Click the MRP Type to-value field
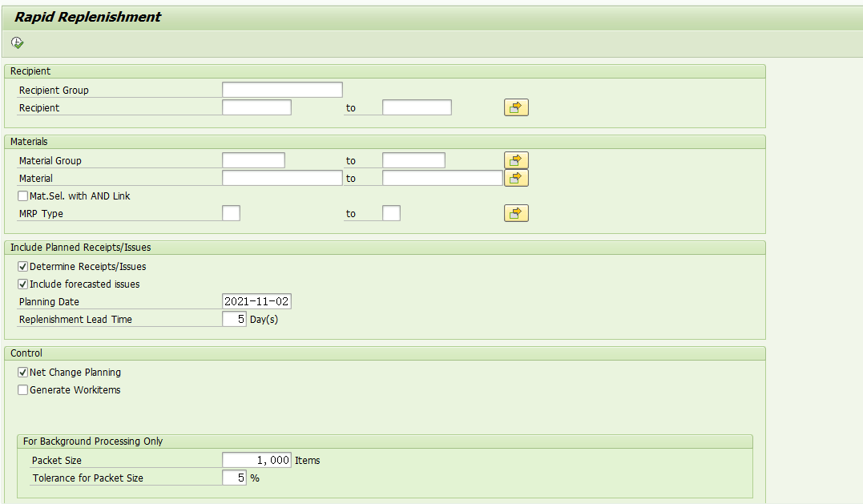 [x=391, y=213]
